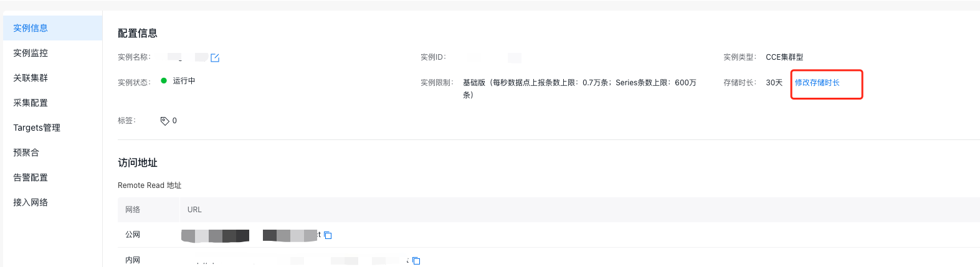Open 采集配置 in the sidebar
The height and width of the screenshot is (267, 980).
pos(52,103)
